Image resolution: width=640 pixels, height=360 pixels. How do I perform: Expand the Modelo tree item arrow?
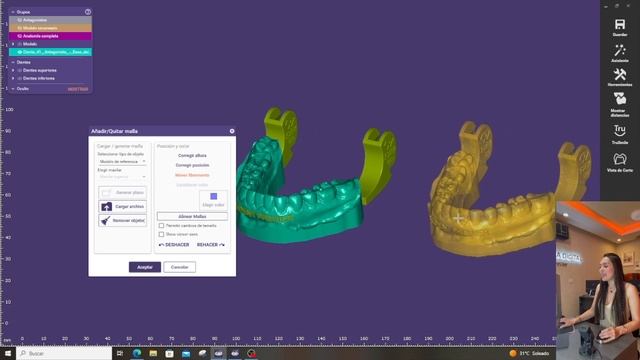pos(13,44)
